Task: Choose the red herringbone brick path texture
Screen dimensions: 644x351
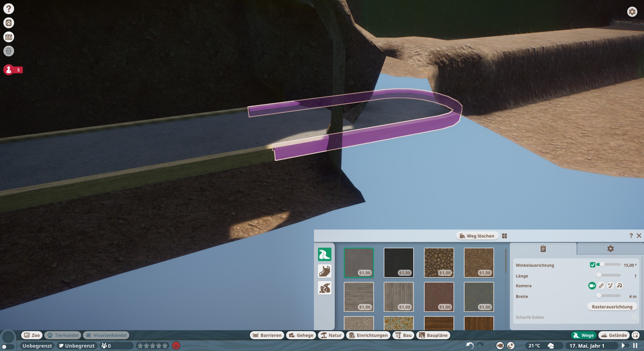Action: pos(439,297)
